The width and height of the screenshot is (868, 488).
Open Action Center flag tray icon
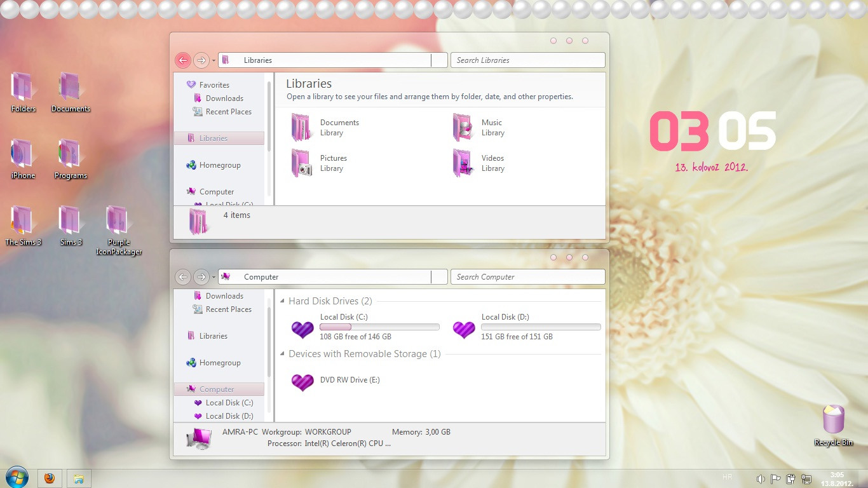click(776, 479)
